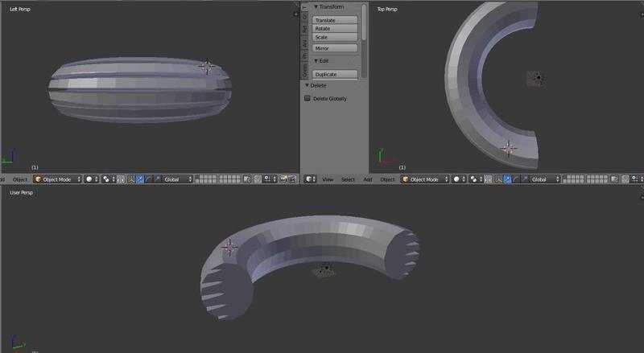
Task: Select translate manipulator arrow in Top Persp header
Action: click(x=507, y=179)
